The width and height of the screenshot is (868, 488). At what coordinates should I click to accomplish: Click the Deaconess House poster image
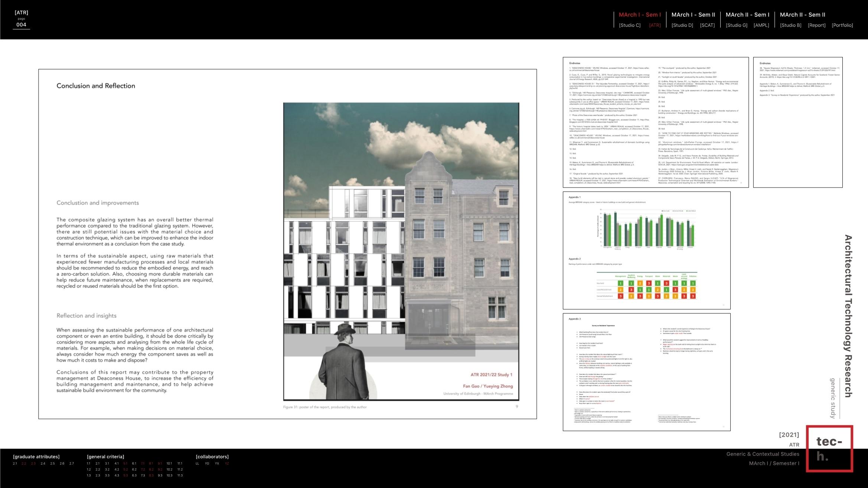click(401, 251)
